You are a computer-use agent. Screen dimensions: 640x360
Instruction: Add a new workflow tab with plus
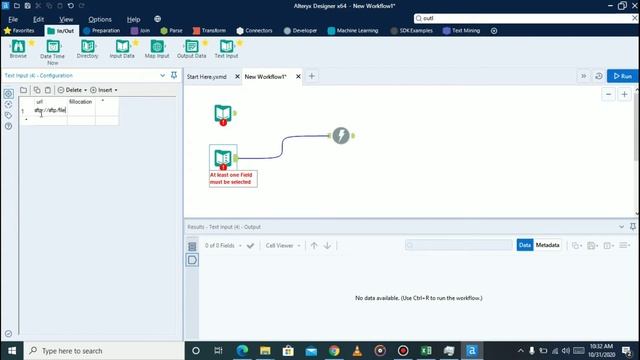point(311,76)
